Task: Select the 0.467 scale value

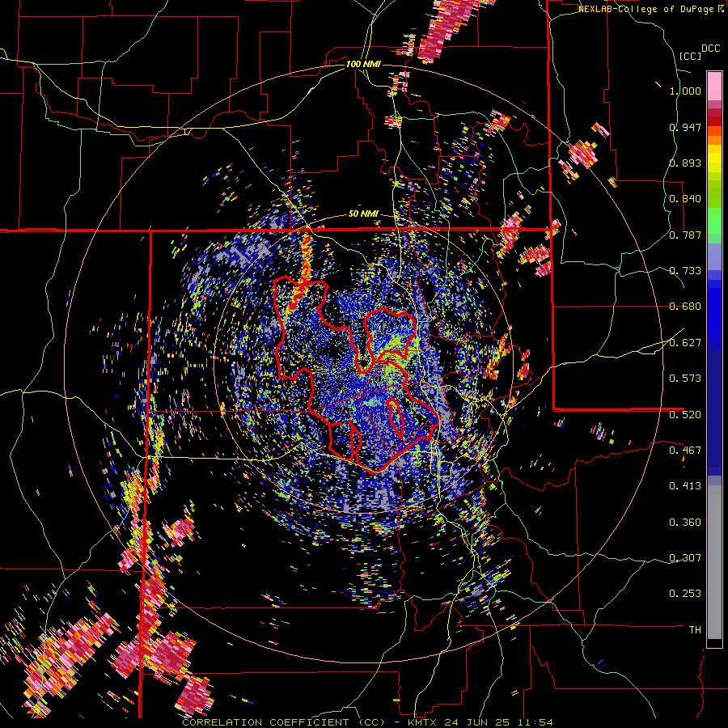Action: coord(685,451)
